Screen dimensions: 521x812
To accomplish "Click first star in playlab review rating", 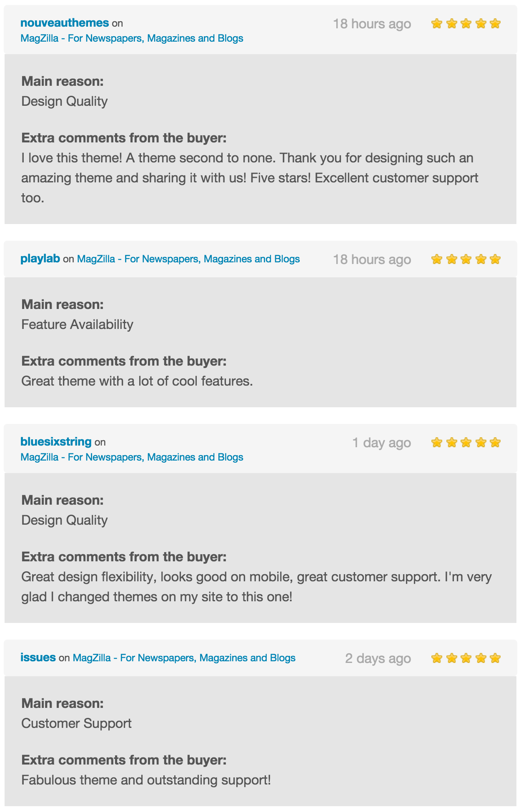I will (x=436, y=259).
